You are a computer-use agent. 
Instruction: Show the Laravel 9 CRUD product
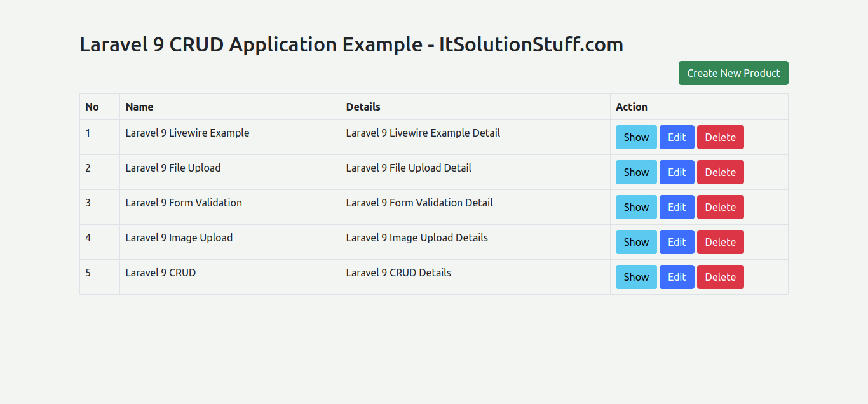[x=636, y=277]
